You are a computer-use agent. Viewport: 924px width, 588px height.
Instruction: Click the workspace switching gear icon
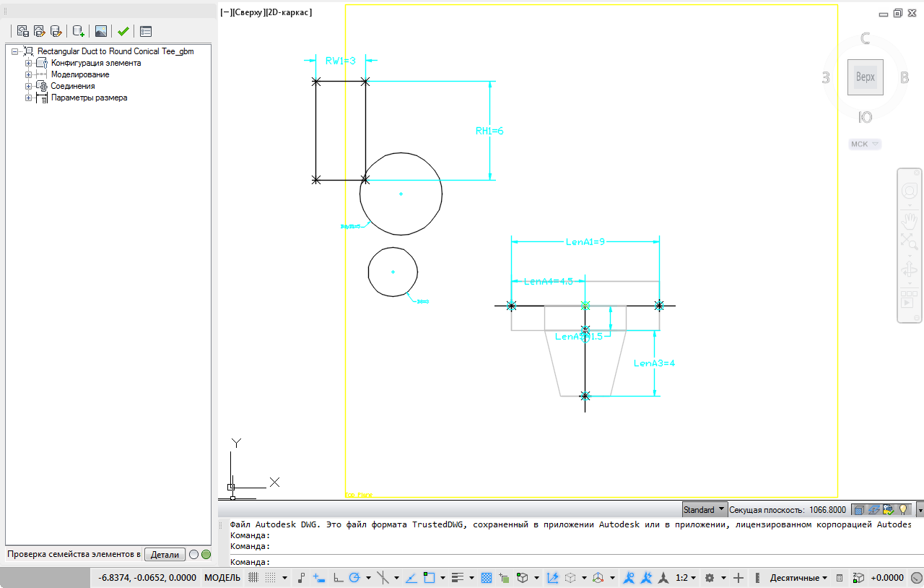(x=710, y=578)
